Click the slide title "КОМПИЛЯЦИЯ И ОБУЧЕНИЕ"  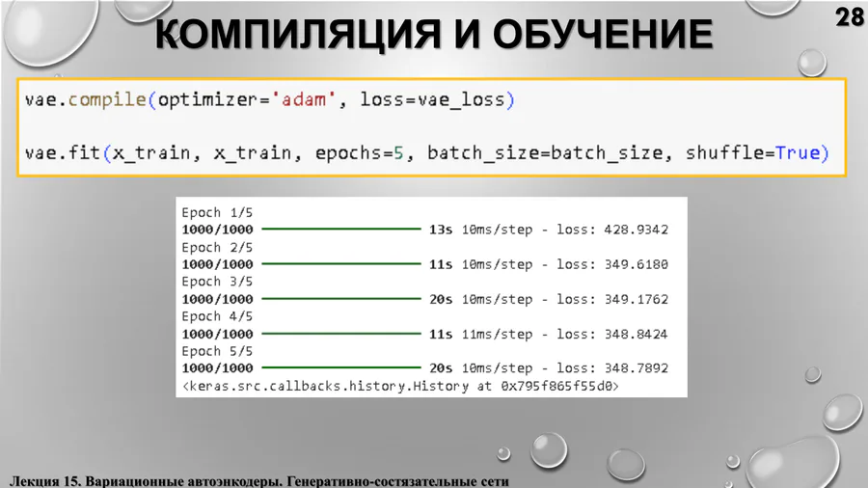(x=434, y=37)
